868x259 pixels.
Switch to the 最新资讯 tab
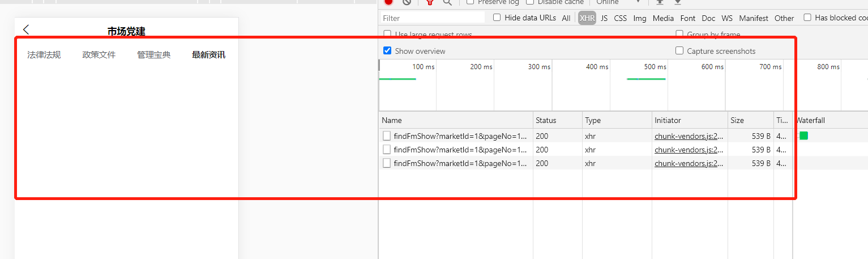(x=208, y=55)
